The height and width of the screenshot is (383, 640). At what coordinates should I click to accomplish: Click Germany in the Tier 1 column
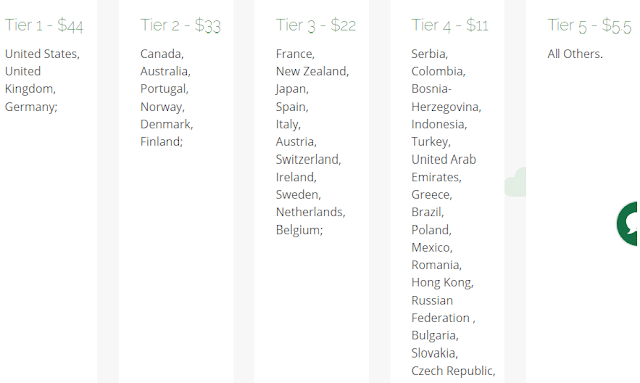click(31, 107)
